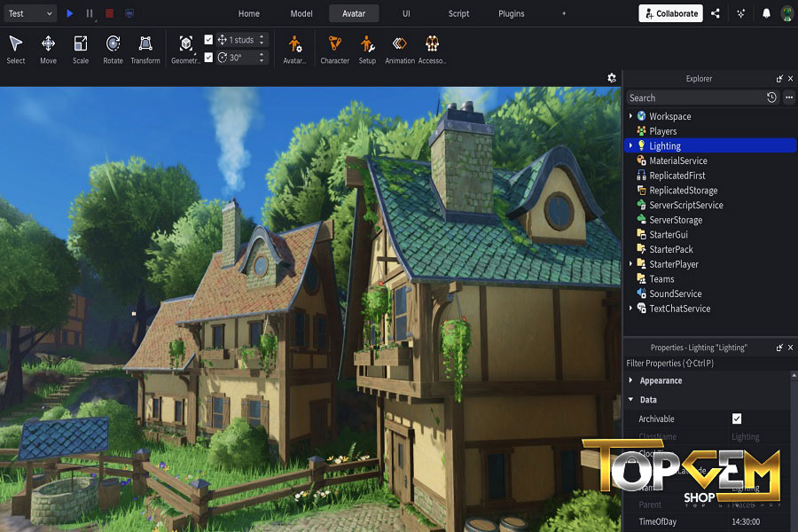Open the Animation editor
The image size is (798, 532).
pos(400,48)
